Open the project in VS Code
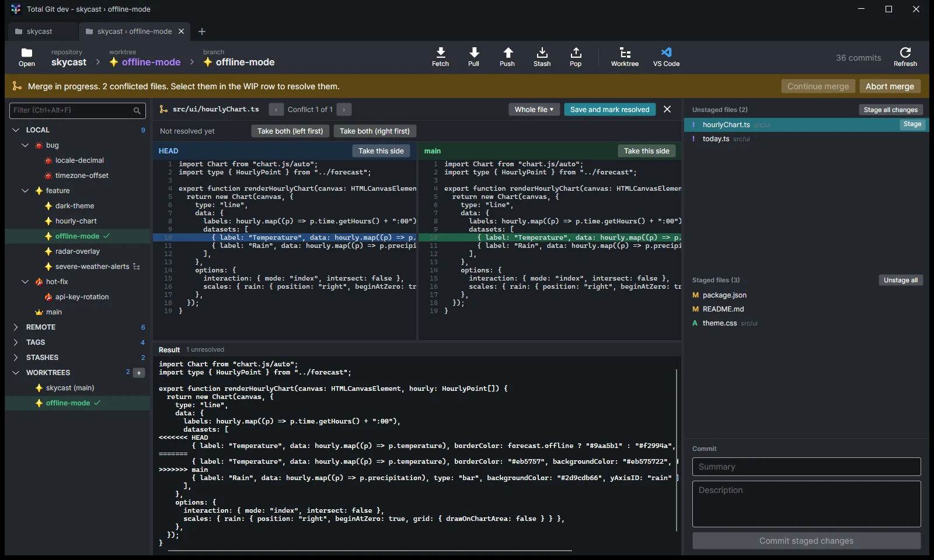 click(666, 57)
